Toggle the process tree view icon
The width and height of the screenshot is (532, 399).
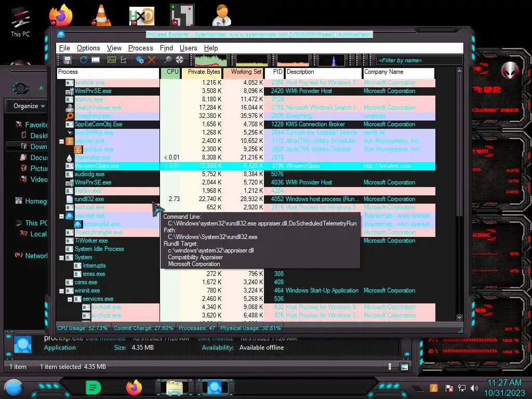coord(124,60)
